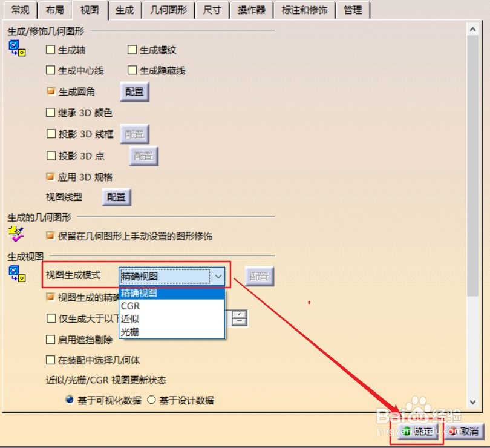The width and height of the screenshot is (490, 448).
Task: Toggle the 继承 3D 颜色 checkbox
Action: 50,113
